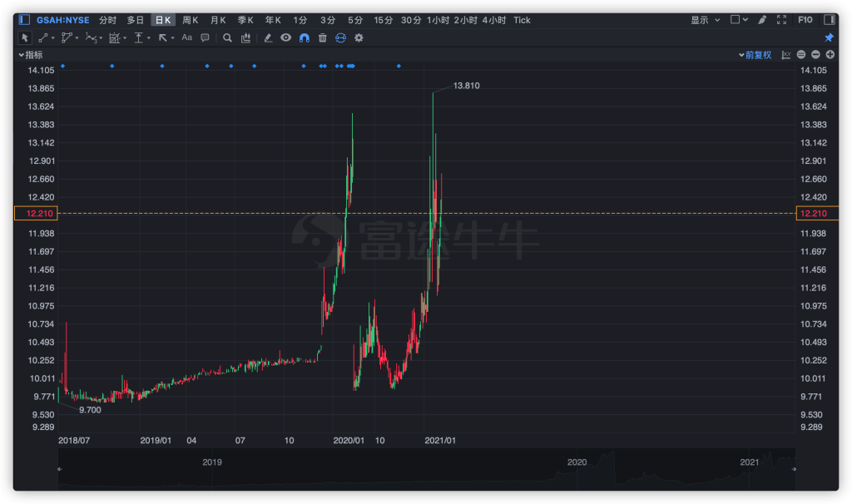The width and height of the screenshot is (852, 504).
Task: Open the 前复权 adjustment dropdown
Action: [x=756, y=55]
